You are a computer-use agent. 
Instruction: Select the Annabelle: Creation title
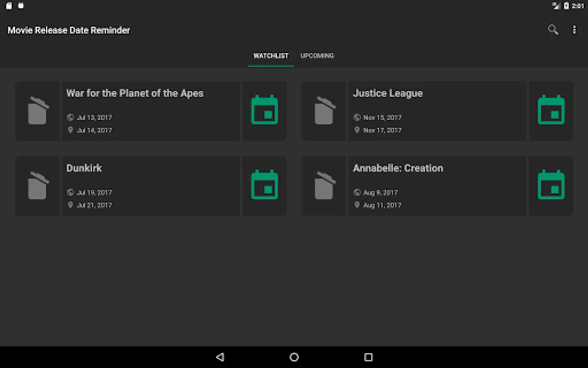click(398, 168)
